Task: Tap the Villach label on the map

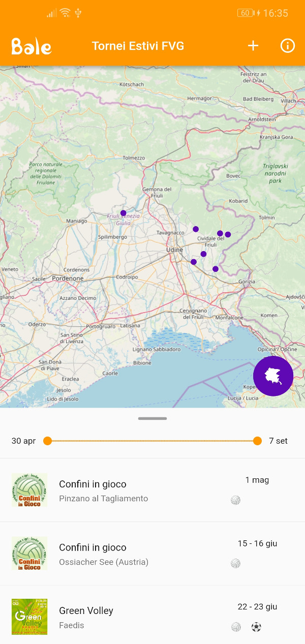Action: 288,101
